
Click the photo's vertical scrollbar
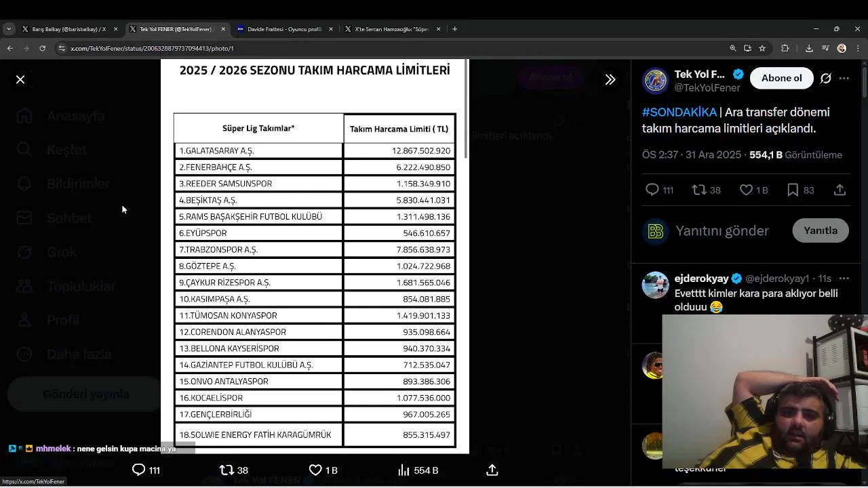coord(466,108)
